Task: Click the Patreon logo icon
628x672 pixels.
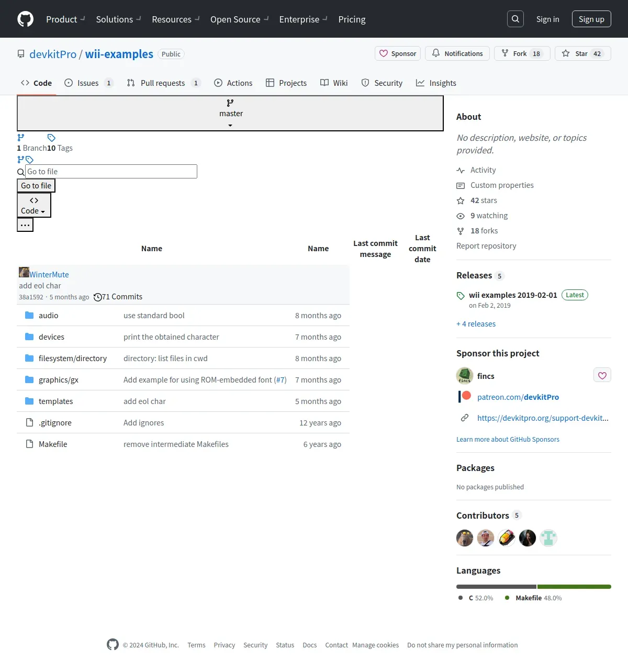Action: pos(465,397)
